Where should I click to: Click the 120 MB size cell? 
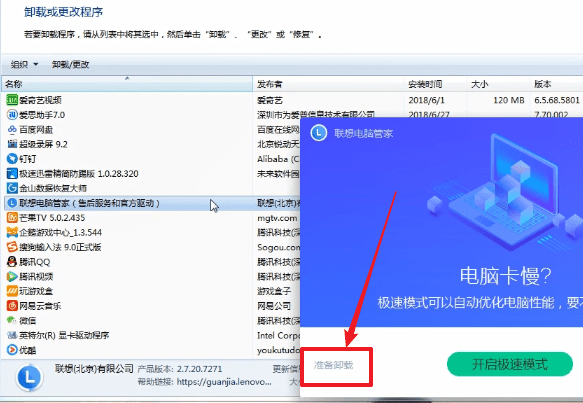[509, 100]
